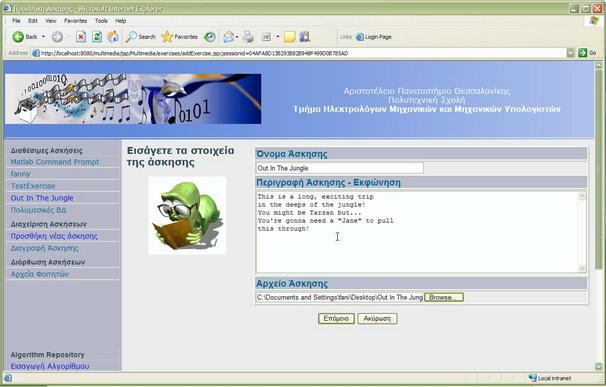Click the status bar page icon
Screen dimensions: 606x387
click(8, 378)
